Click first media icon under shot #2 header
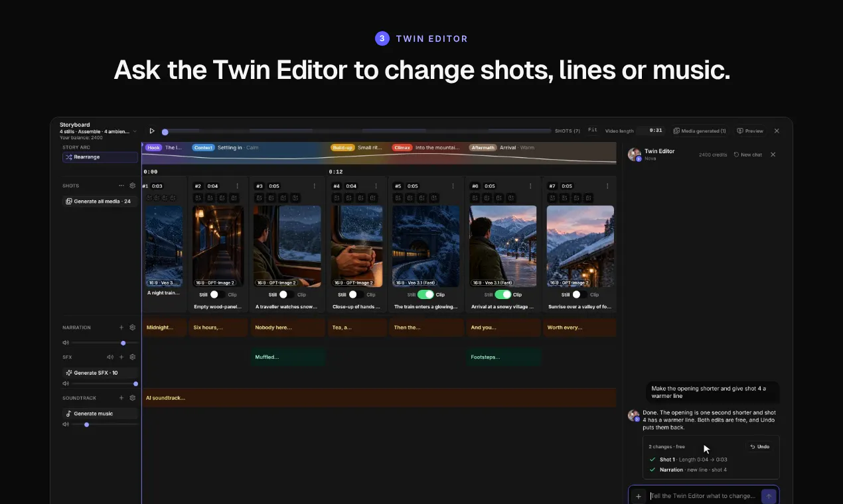843x504 pixels. click(198, 198)
